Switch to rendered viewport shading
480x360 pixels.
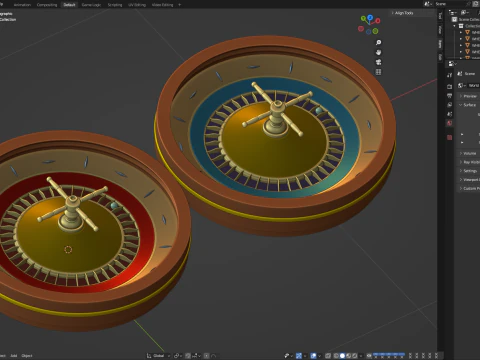pos(355,356)
